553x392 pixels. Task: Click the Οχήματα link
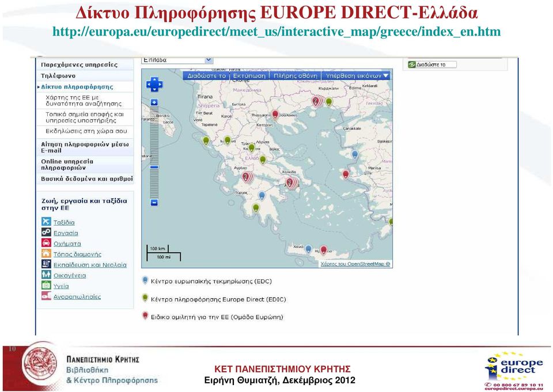point(67,243)
